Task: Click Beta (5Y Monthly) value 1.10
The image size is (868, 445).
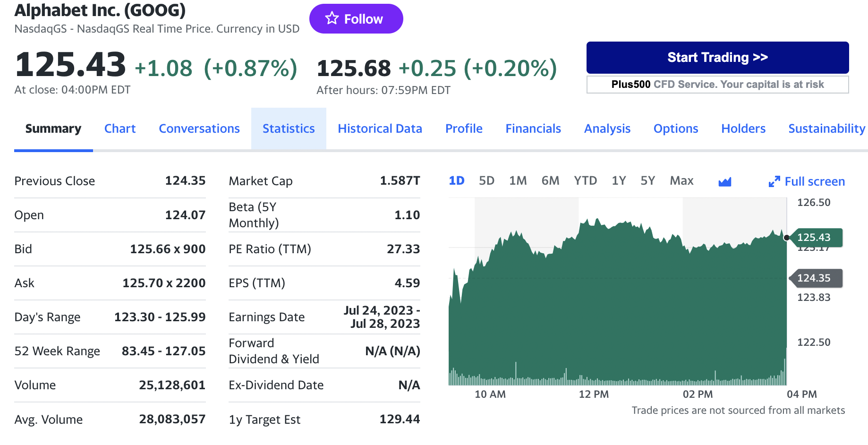Action: [x=407, y=215]
